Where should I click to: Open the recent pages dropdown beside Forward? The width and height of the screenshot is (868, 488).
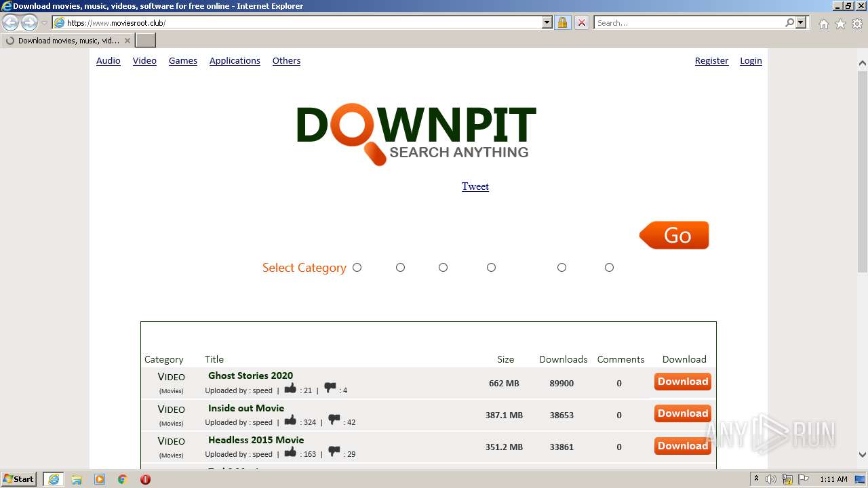point(45,23)
